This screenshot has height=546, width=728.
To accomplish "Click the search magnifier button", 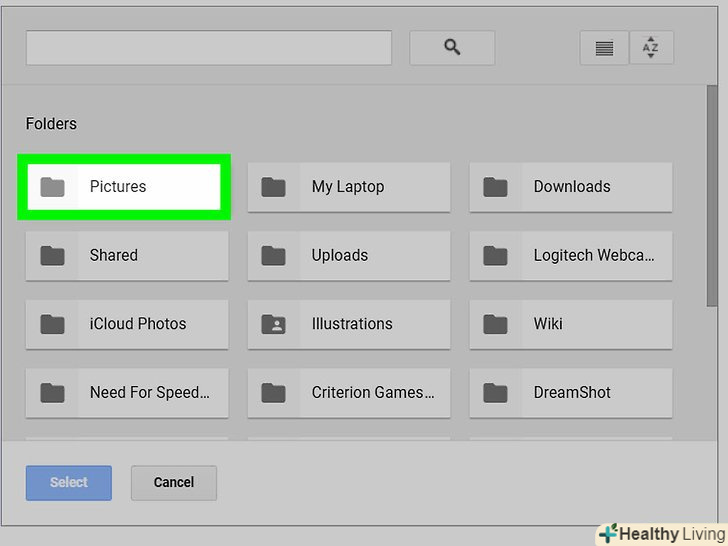I will point(452,47).
